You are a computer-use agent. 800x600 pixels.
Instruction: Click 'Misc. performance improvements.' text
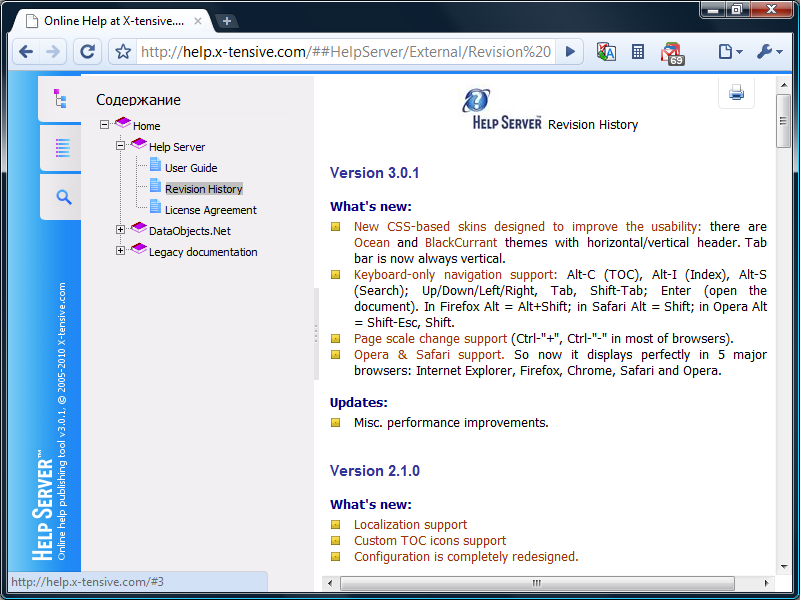point(452,422)
